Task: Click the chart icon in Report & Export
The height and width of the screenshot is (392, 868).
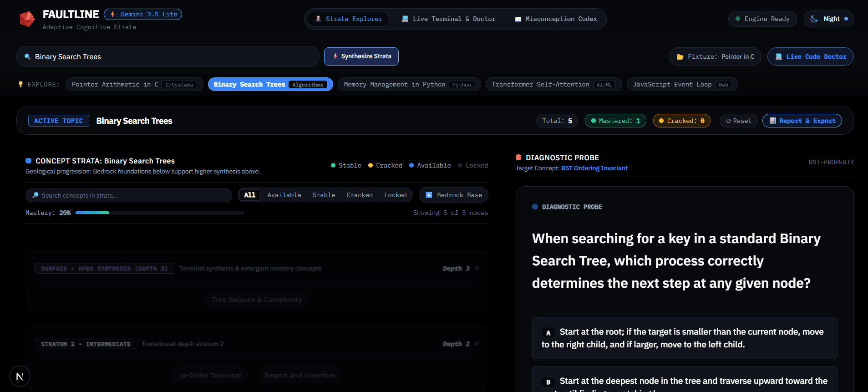Action: (x=773, y=121)
